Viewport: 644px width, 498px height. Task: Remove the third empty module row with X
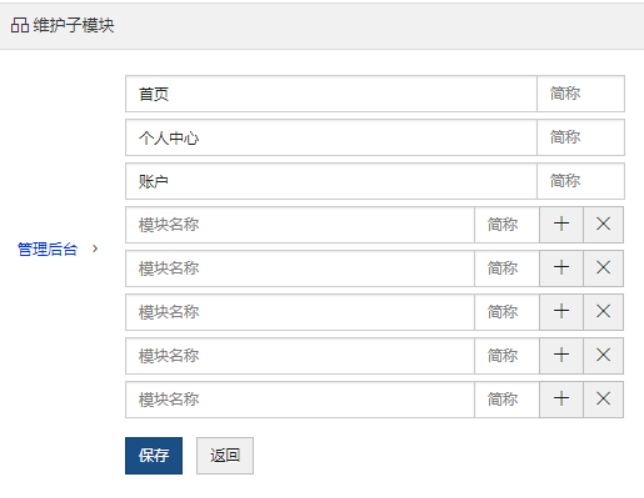[x=603, y=312]
